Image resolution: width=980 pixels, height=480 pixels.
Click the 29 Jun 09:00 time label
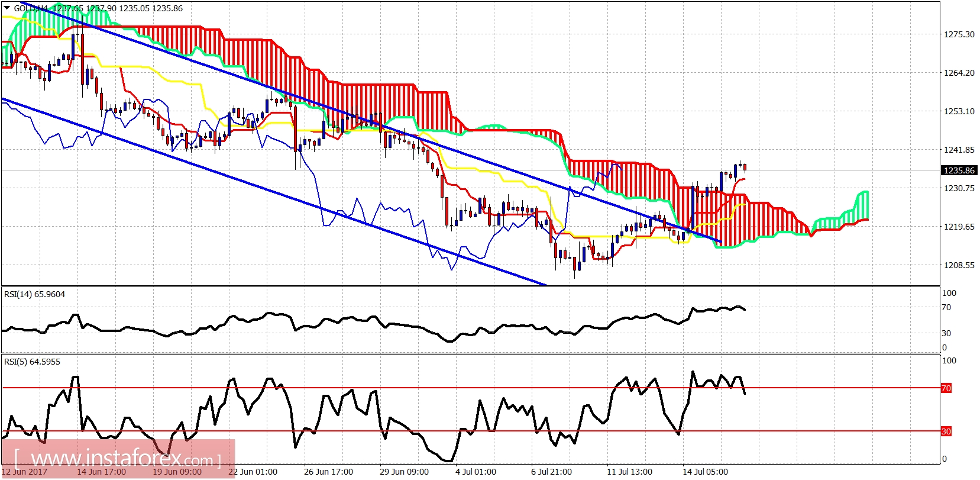pos(404,472)
